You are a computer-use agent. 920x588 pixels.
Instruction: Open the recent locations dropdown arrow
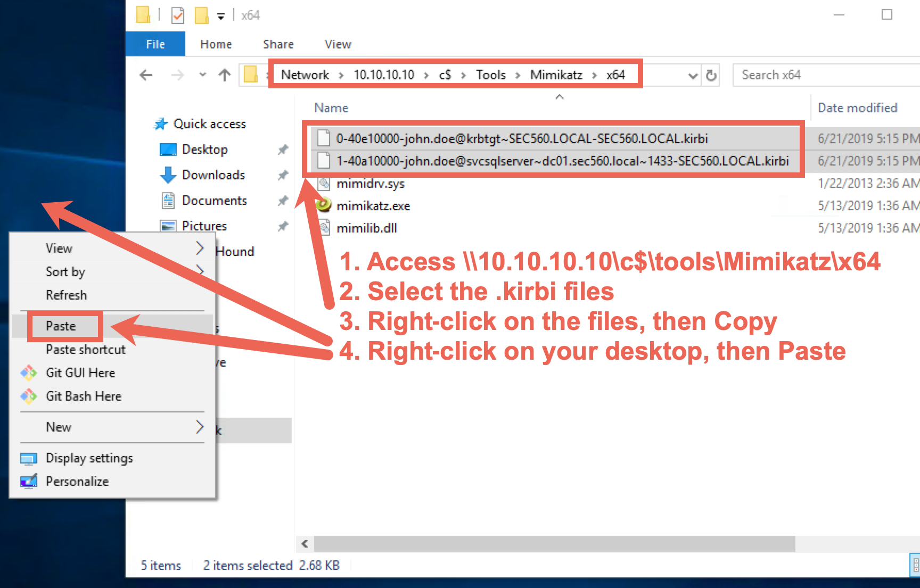click(202, 75)
